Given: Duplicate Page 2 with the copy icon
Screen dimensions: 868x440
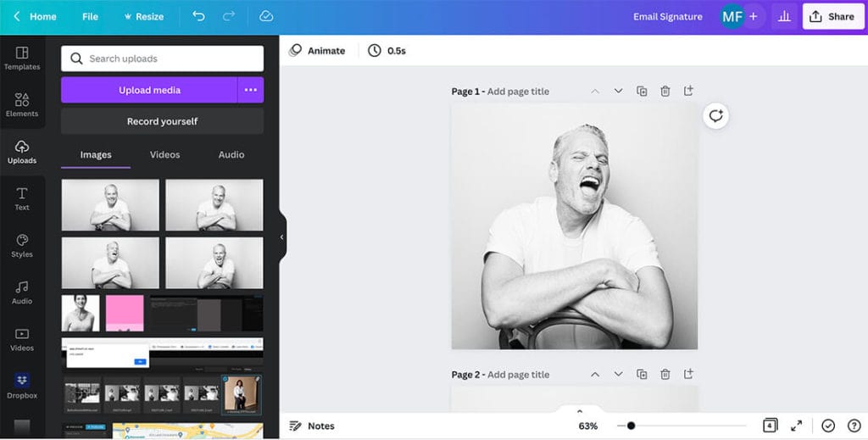Looking at the screenshot, I should coord(642,374).
